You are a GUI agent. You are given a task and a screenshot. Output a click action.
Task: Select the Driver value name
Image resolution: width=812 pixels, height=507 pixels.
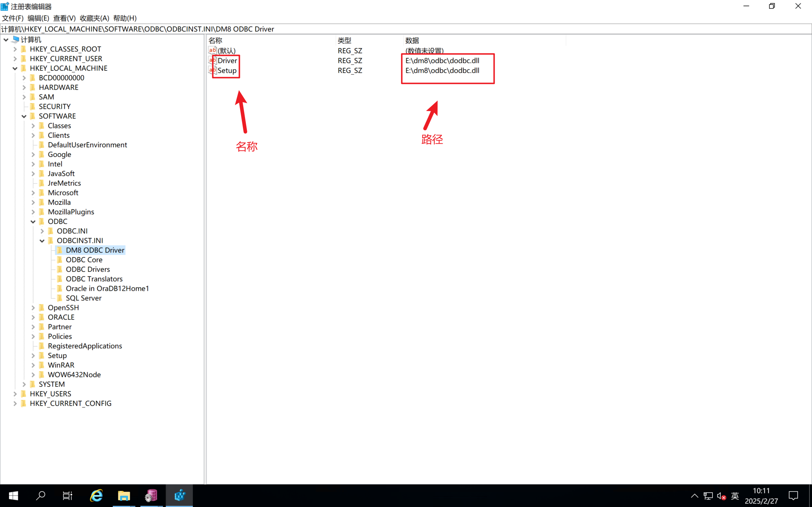click(x=227, y=61)
